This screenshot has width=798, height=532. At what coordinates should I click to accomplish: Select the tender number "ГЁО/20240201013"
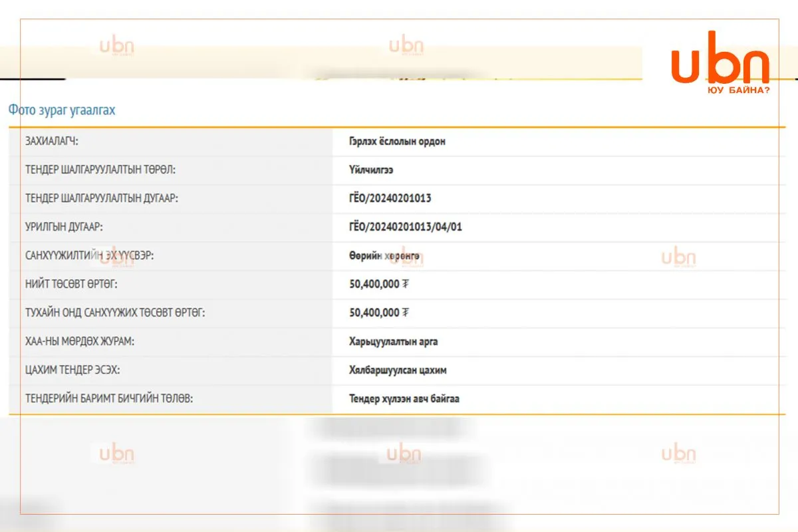(390, 198)
